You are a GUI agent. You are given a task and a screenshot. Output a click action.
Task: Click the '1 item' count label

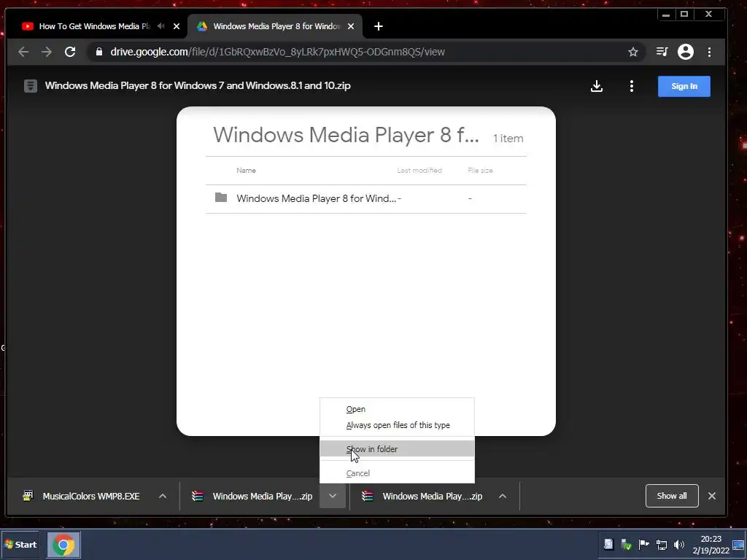pyautogui.click(x=508, y=138)
